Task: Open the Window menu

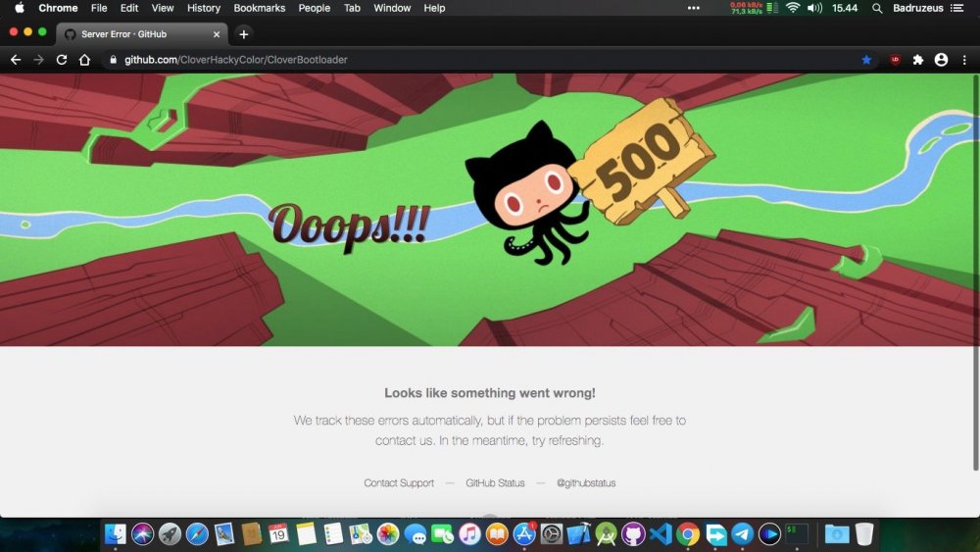Action: click(392, 8)
